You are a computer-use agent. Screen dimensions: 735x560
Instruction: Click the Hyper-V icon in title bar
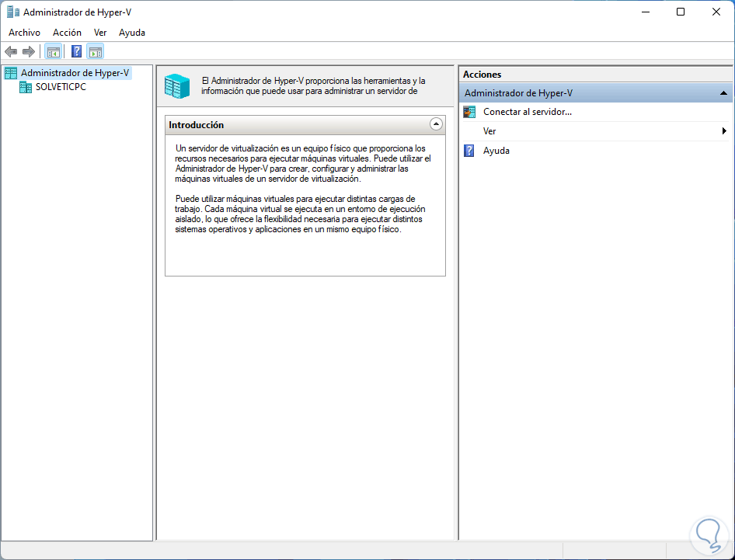[13, 12]
